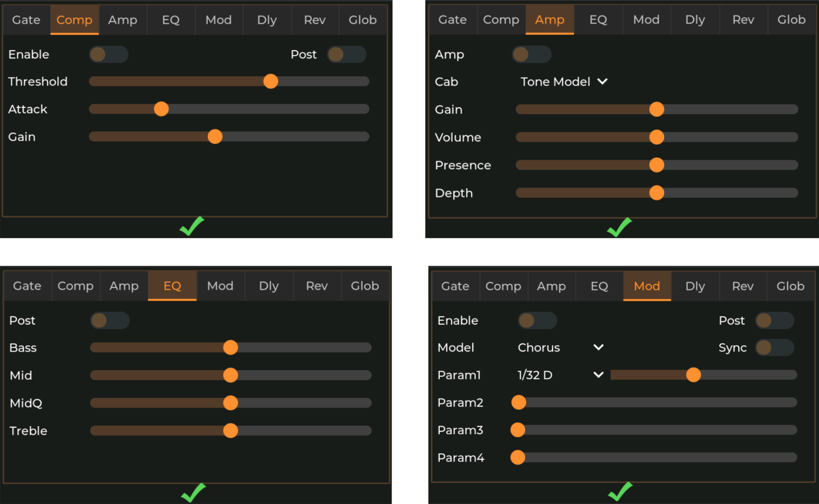Toggle Enable switch in Mod panel
The image size is (819, 504).
[537, 321]
